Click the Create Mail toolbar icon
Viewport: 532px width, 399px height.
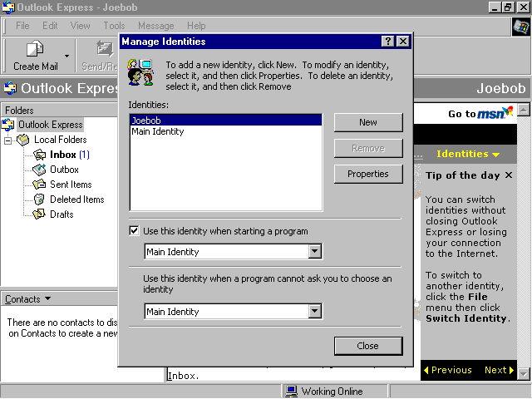pyautogui.click(x=35, y=49)
